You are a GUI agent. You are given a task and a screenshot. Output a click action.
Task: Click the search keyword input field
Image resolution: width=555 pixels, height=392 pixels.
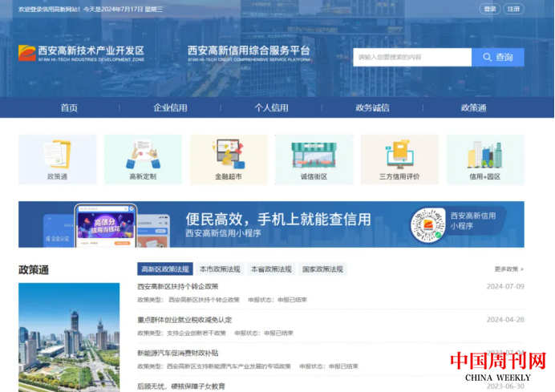[411, 57]
